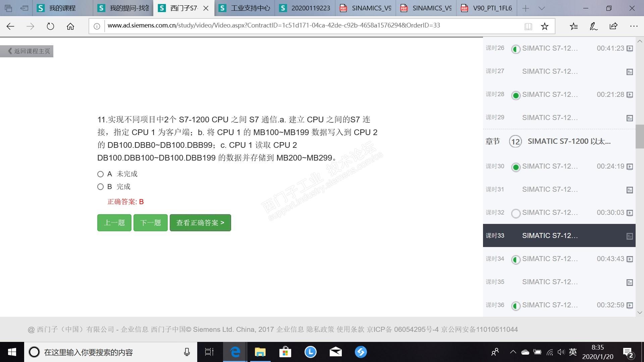Add page to favorites star icon
This screenshot has height=362, width=644.
click(x=544, y=26)
